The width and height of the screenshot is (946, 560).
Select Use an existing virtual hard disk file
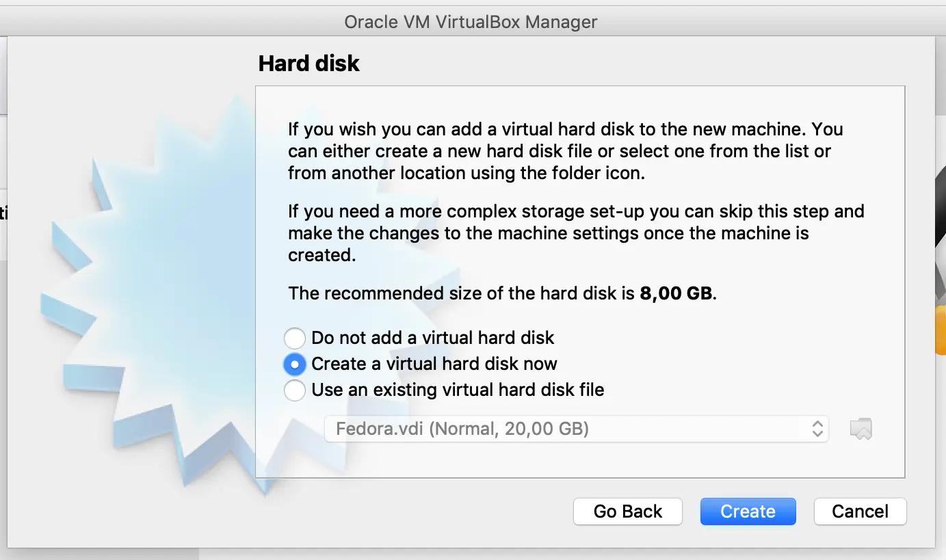(294, 390)
